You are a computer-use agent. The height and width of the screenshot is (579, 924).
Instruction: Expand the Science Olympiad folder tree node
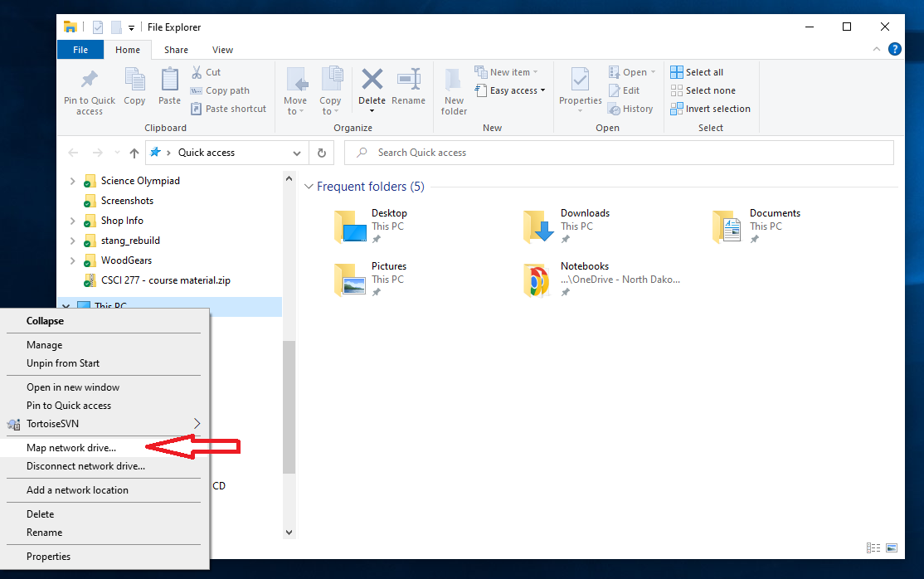(x=72, y=181)
